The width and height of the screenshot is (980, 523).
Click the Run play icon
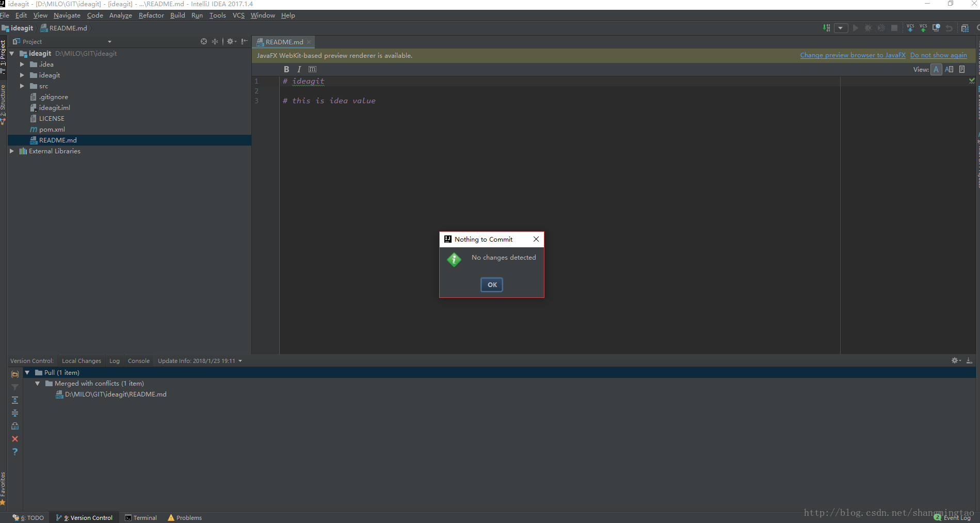coord(856,28)
